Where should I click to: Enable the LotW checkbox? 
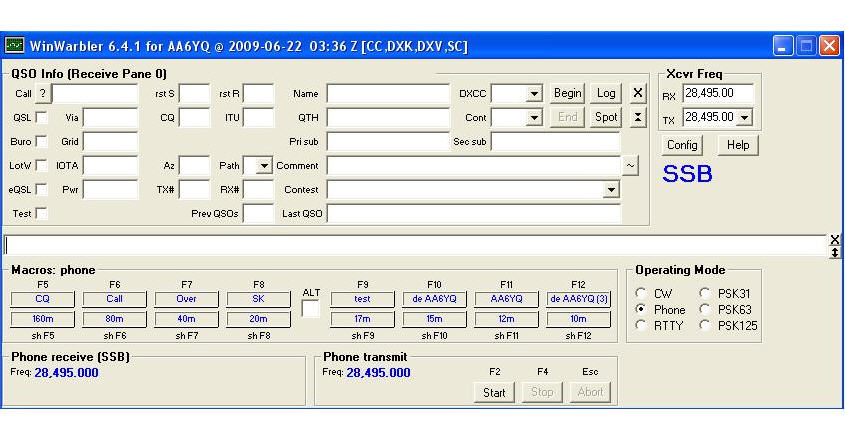point(41,166)
